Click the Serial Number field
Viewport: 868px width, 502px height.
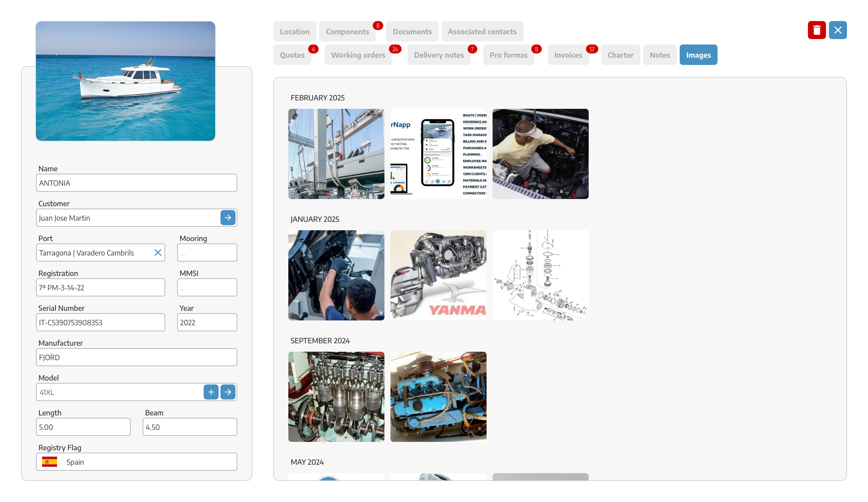tap(100, 322)
